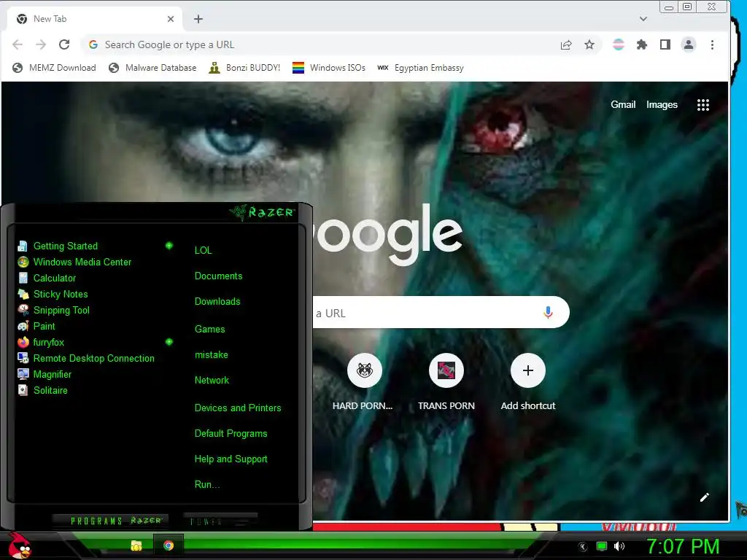
Task: Open Calculator from the start menu
Action: click(x=47, y=278)
